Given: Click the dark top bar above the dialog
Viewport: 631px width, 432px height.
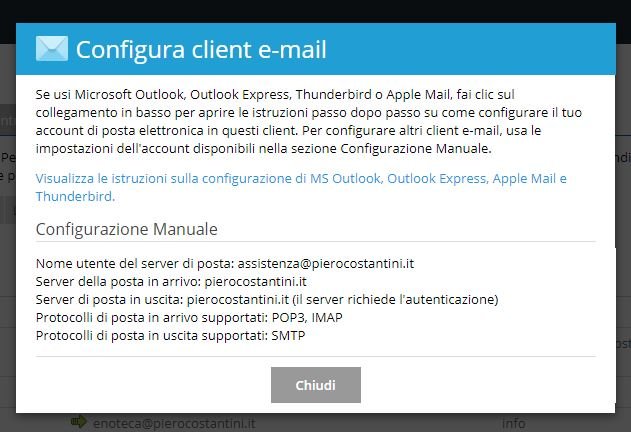Looking at the screenshot, I should [x=316, y=11].
